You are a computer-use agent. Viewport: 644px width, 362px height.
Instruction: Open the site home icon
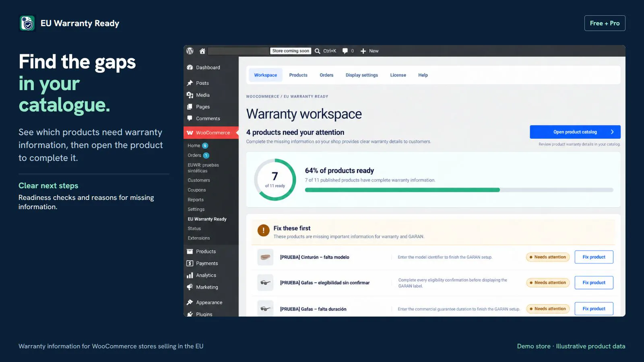click(202, 51)
